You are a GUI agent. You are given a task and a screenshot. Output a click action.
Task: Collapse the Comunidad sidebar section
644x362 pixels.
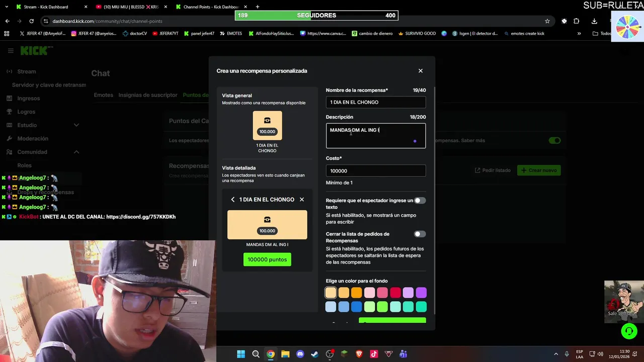tap(76, 152)
